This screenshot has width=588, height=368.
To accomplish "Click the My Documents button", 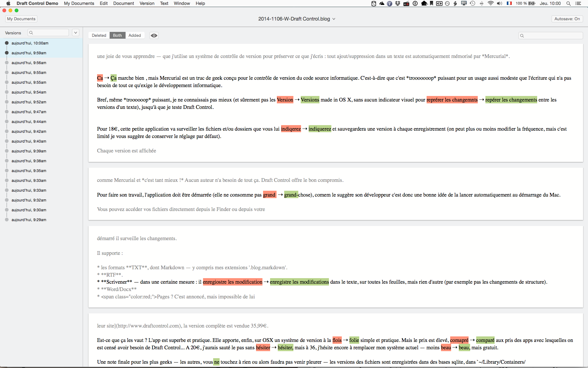I will click(21, 19).
